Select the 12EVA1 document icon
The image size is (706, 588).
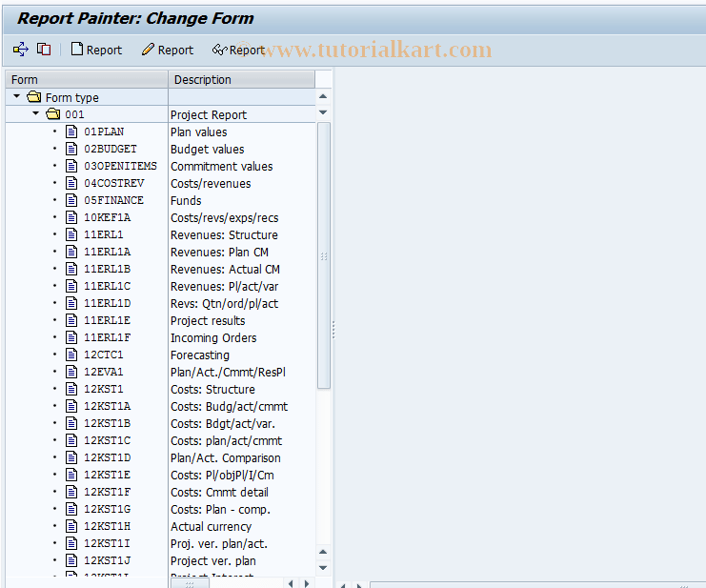(71, 372)
